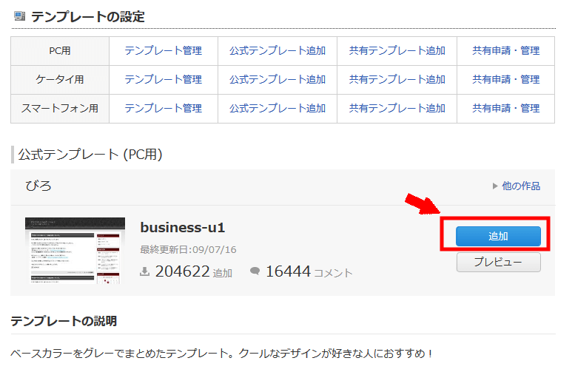This screenshot has width=575, height=392.
Task: Click the blue 追加 button
Action: tap(498, 236)
